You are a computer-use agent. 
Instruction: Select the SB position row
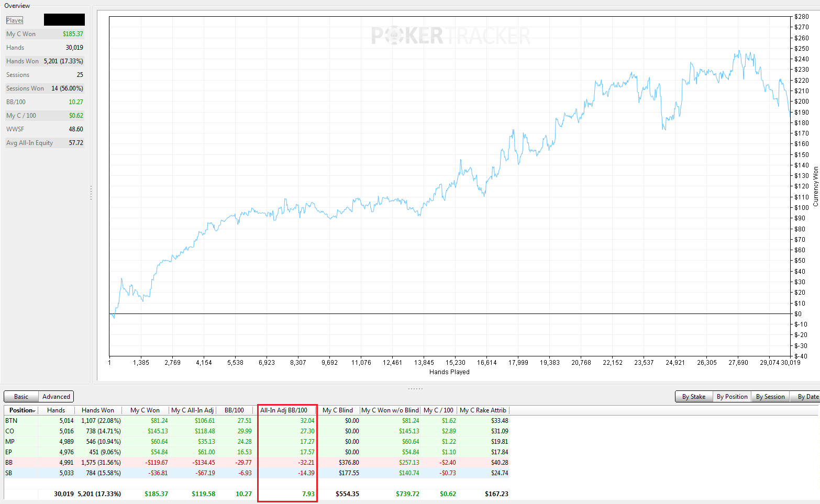(x=257, y=473)
